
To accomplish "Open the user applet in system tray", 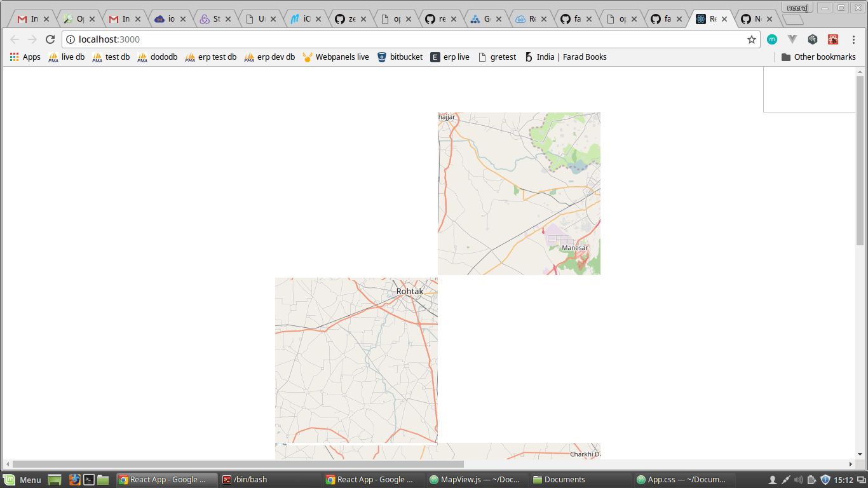I will (773, 480).
